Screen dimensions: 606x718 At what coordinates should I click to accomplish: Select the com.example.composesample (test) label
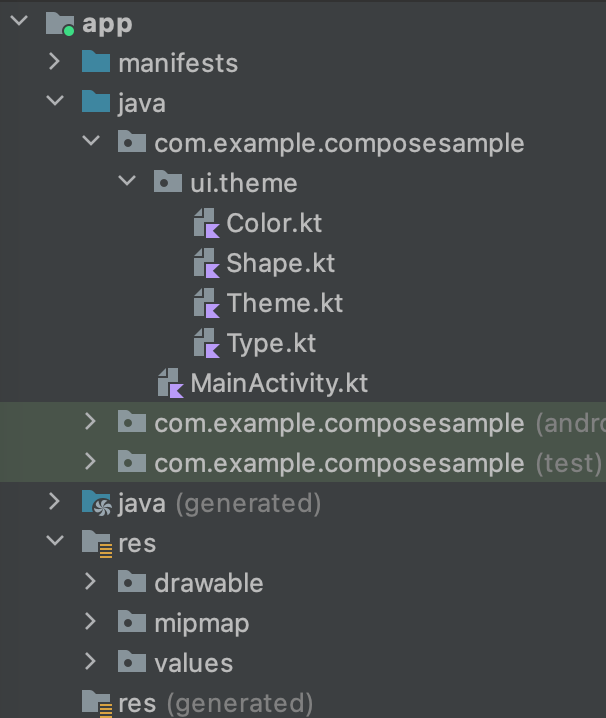(378, 463)
